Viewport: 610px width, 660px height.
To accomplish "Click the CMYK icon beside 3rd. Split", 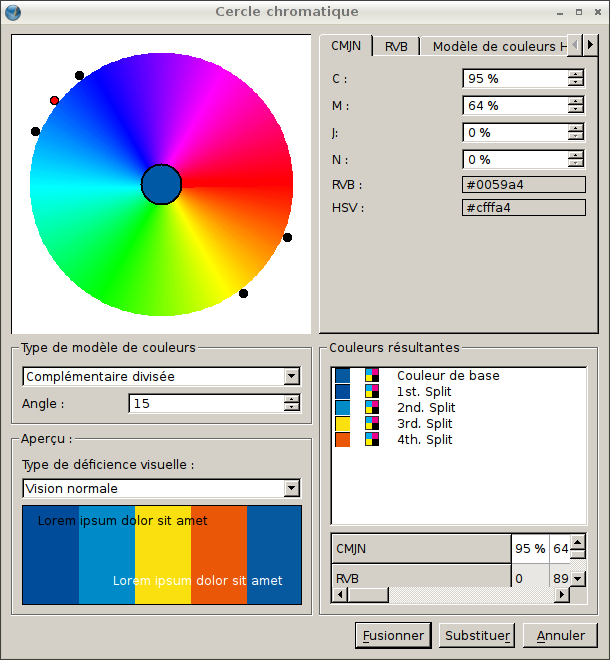I will [x=372, y=423].
